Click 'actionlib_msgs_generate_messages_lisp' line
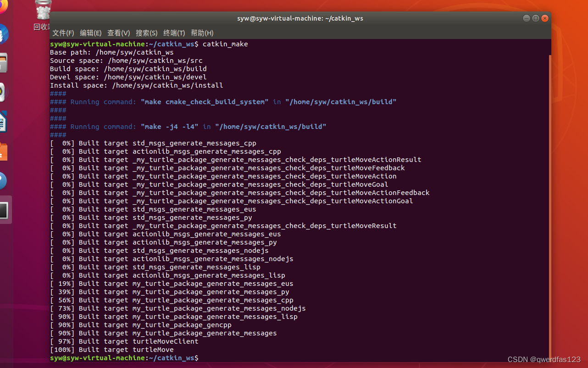The width and height of the screenshot is (588, 368). point(167,275)
